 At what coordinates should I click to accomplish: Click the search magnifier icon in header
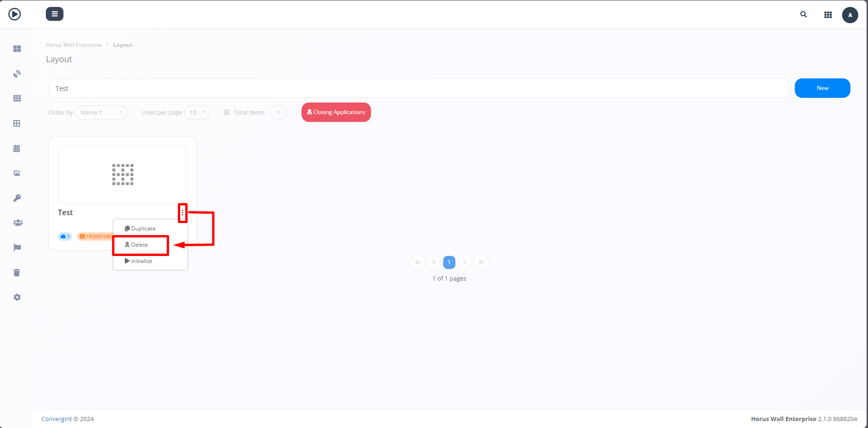(804, 14)
